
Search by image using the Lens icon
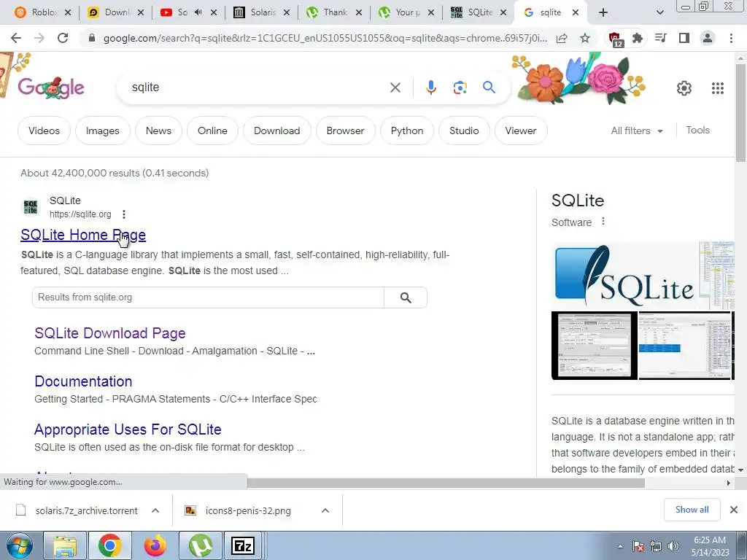pyautogui.click(x=460, y=87)
